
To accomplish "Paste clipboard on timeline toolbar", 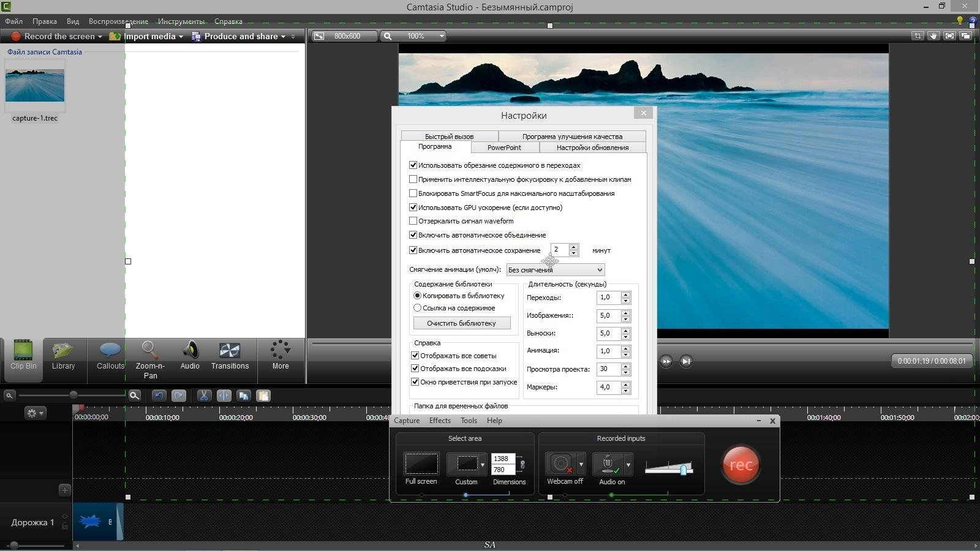I will 263,395.
